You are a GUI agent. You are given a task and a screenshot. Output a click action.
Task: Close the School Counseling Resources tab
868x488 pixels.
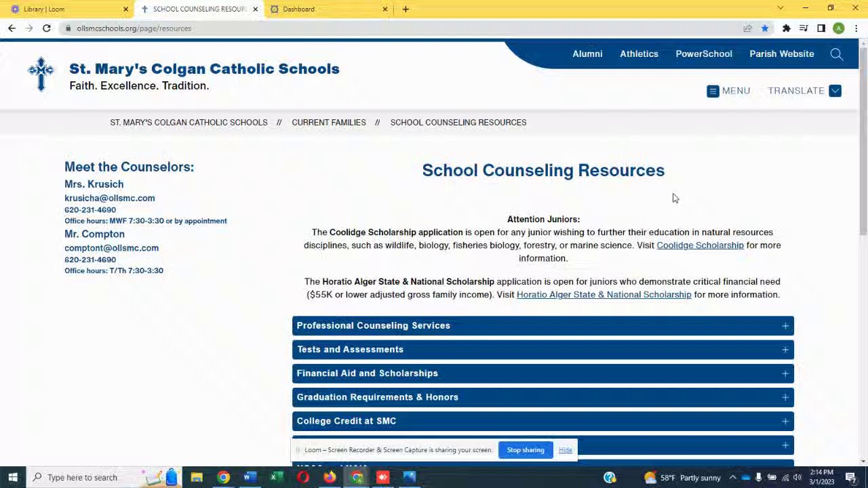tap(255, 9)
